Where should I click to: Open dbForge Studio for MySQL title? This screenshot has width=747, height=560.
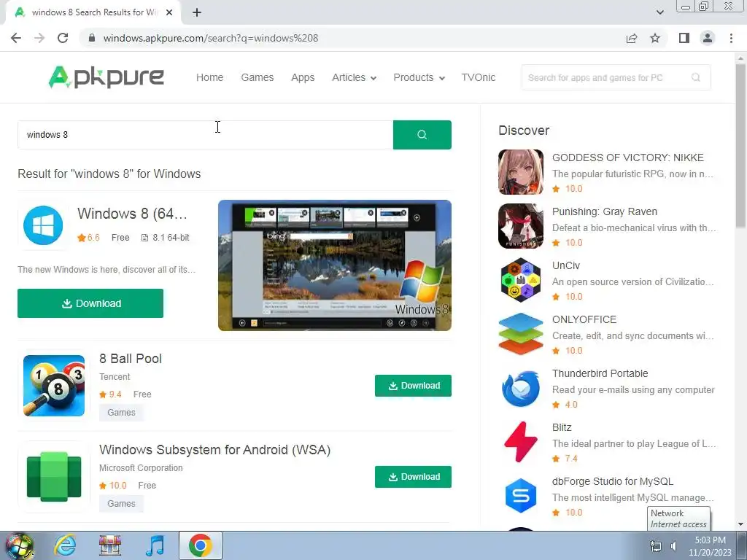(x=613, y=481)
